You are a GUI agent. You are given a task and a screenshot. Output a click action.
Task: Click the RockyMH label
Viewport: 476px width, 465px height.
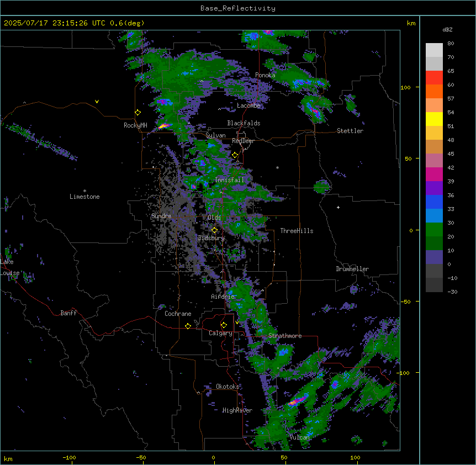point(135,125)
